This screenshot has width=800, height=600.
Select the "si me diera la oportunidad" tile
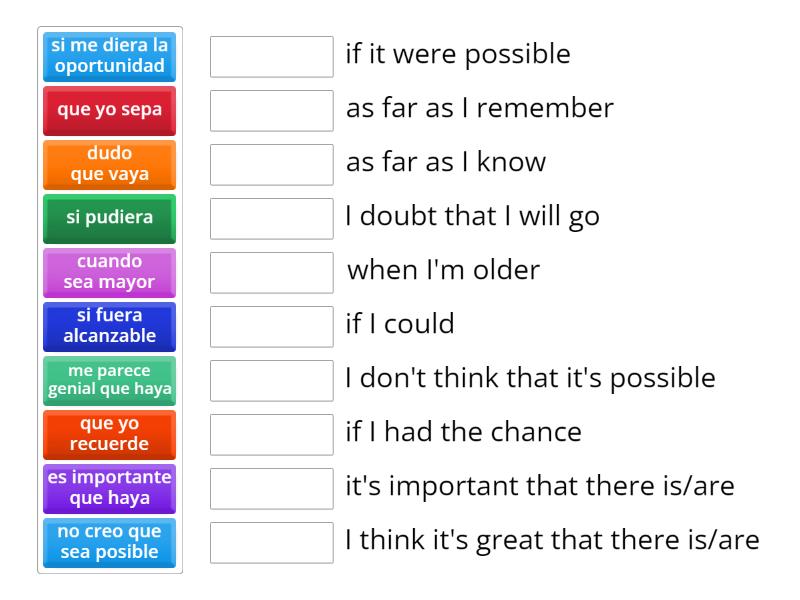(109, 56)
